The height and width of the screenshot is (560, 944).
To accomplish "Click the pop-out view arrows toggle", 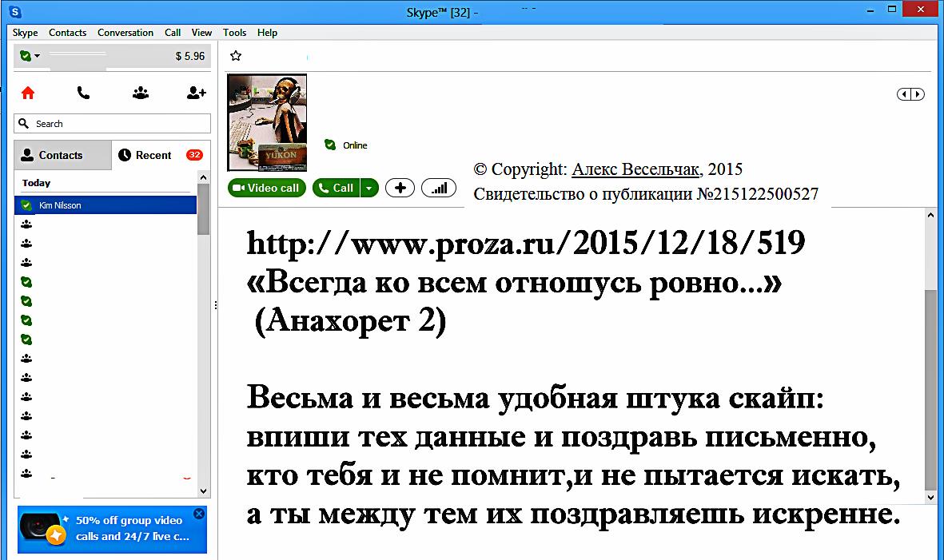I will pyautogui.click(x=910, y=93).
